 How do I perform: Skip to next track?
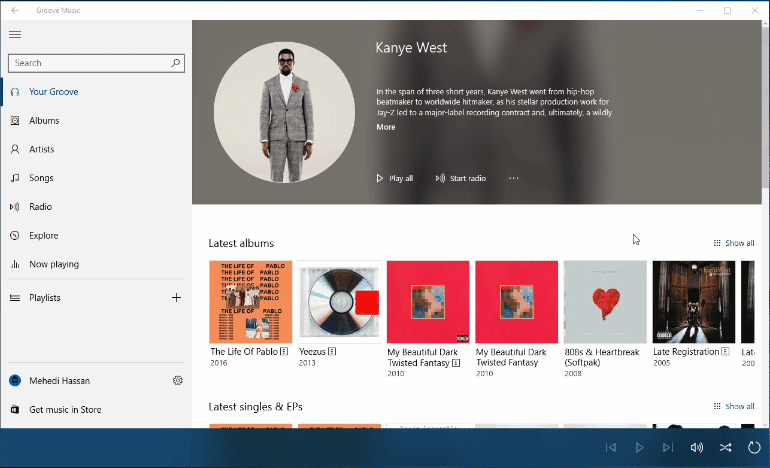(x=668, y=447)
